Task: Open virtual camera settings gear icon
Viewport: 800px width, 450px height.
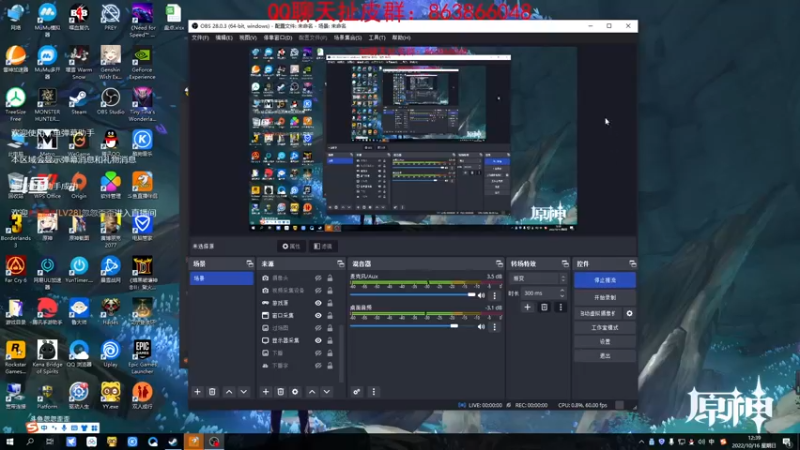Action: 630,313
